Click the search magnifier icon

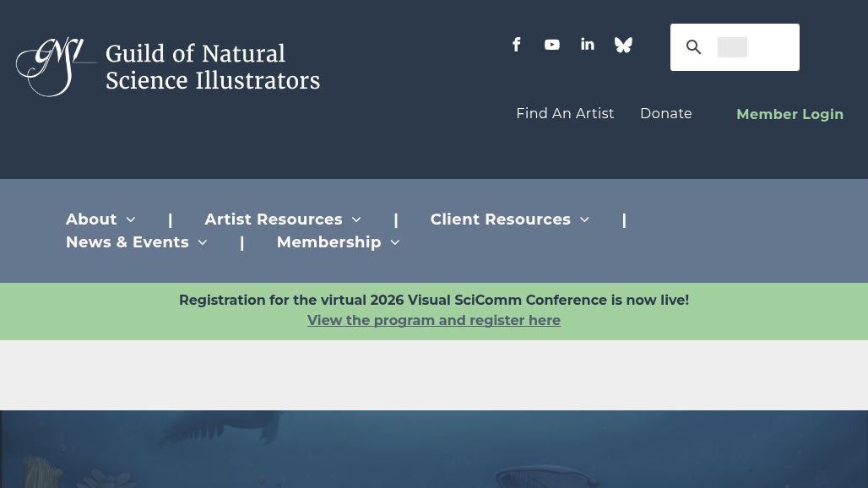click(x=693, y=47)
